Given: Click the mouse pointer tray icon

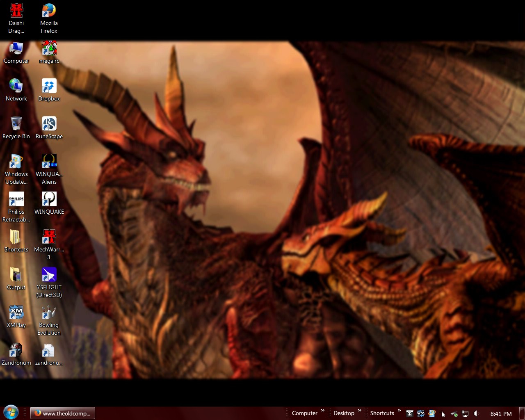Looking at the screenshot, I should click(x=443, y=414).
